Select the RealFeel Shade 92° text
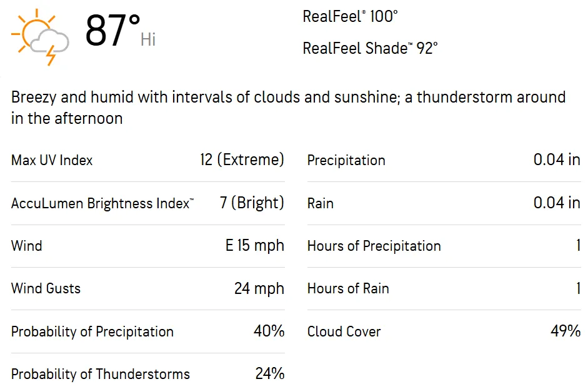This screenshot has height=389, width=588. tap(370, 48)
